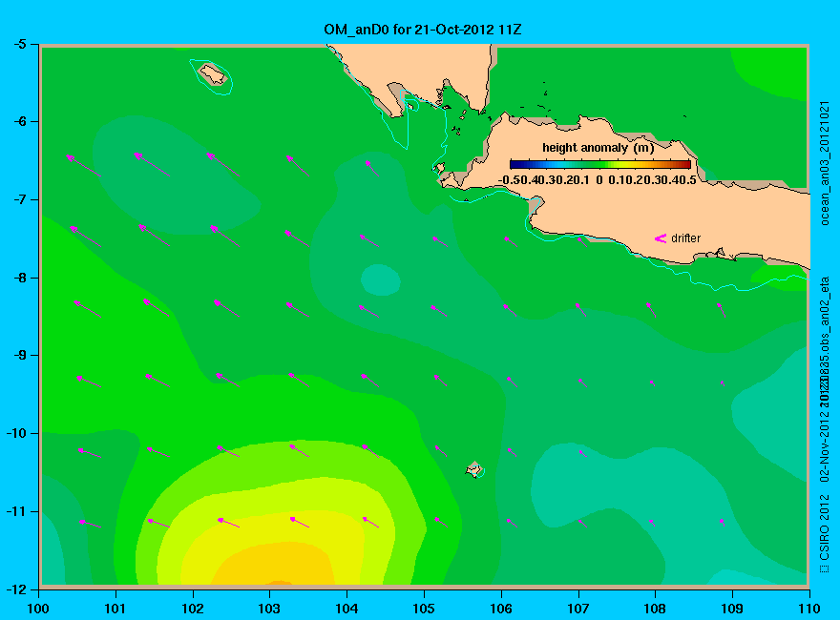840x620 pixels.
Task: Click the vertical "ocean_an03_20121021" side label
Action: pos(825,163)
